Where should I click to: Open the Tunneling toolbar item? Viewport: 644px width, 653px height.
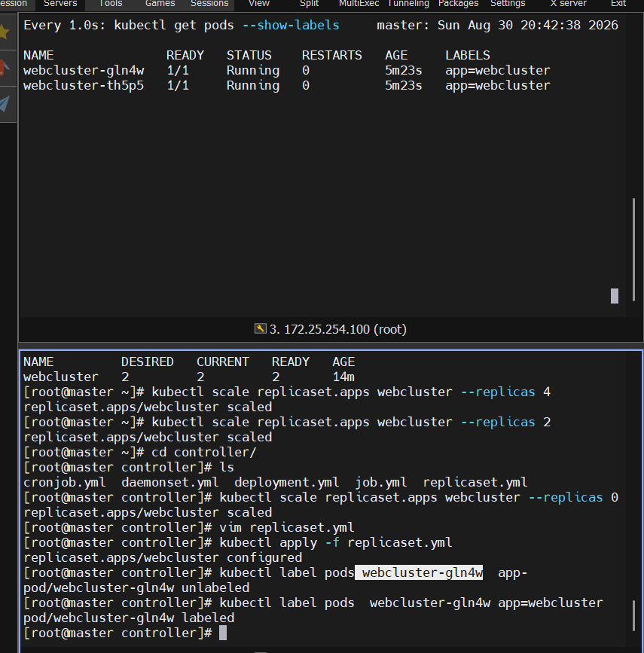coord(408,3)
